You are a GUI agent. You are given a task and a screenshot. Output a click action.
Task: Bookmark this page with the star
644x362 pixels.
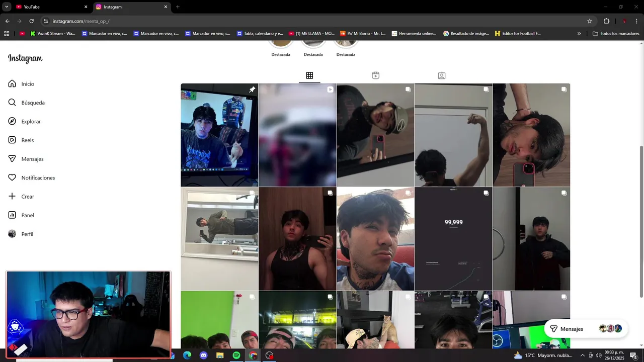click(x=590, y=21)
